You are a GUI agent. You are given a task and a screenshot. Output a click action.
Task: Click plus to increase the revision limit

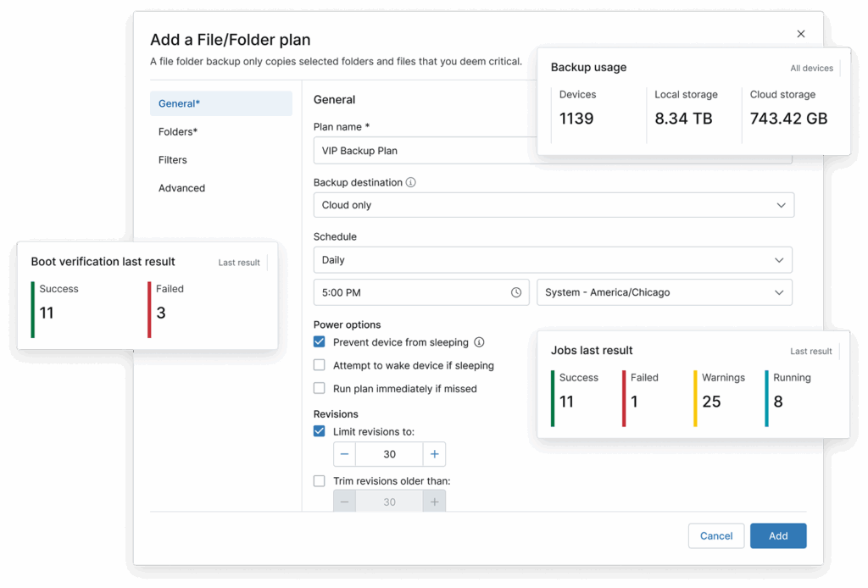click(x=434, y=454)
